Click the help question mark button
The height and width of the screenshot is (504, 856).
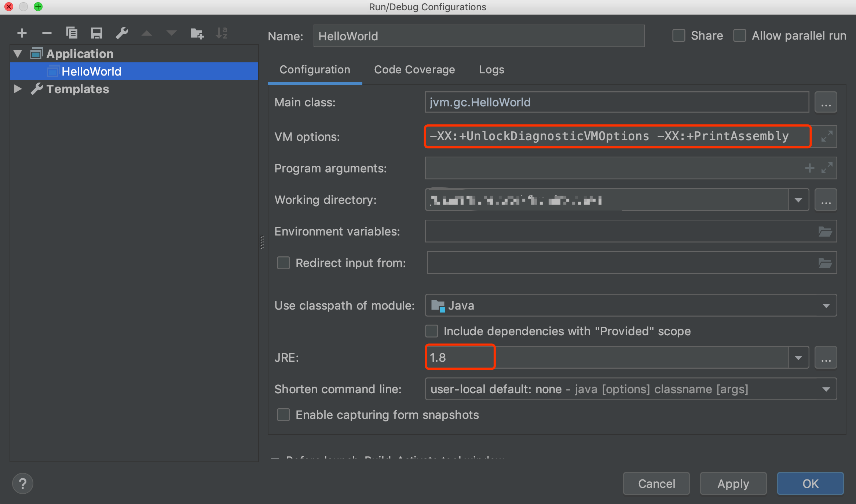(x=23, y=484)
